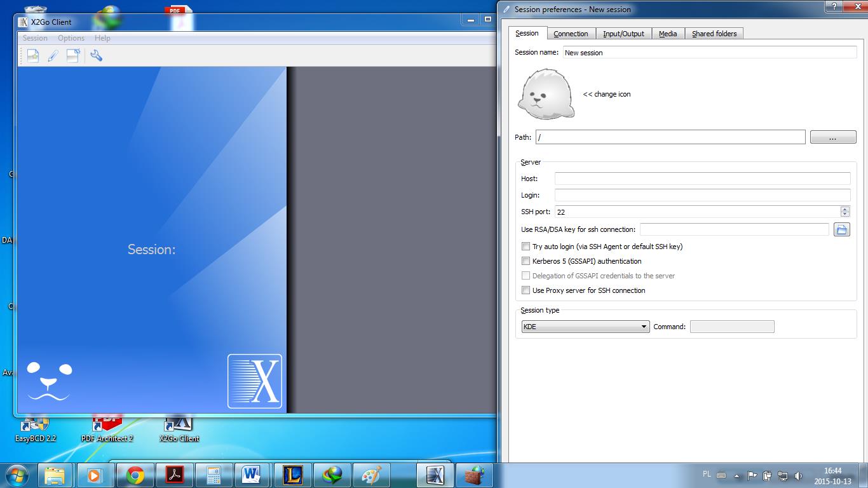The width and height of the screenshot is (868, 488).
Task: Open the KDE session type dropdown
Action: coord(585,327)
